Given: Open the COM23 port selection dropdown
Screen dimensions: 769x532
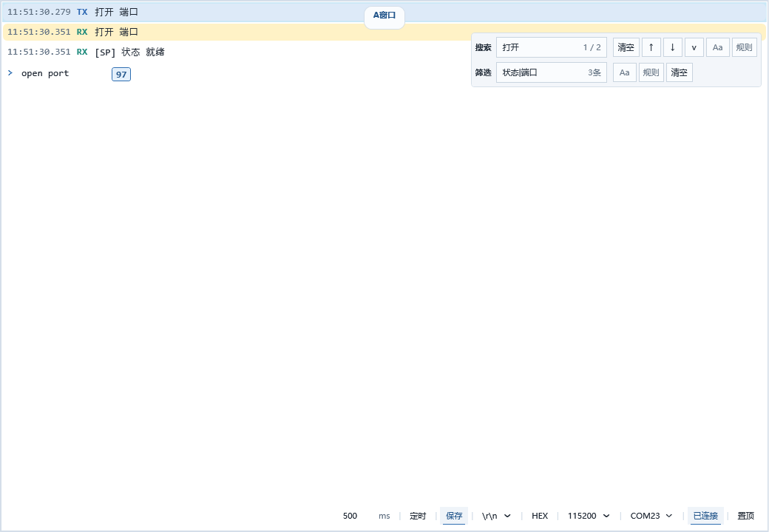Looking at the screenshot, I should click(650, 516).
